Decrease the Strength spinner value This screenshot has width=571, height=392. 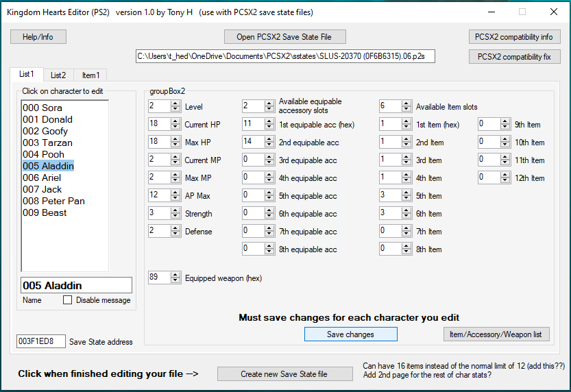point(175,217)
